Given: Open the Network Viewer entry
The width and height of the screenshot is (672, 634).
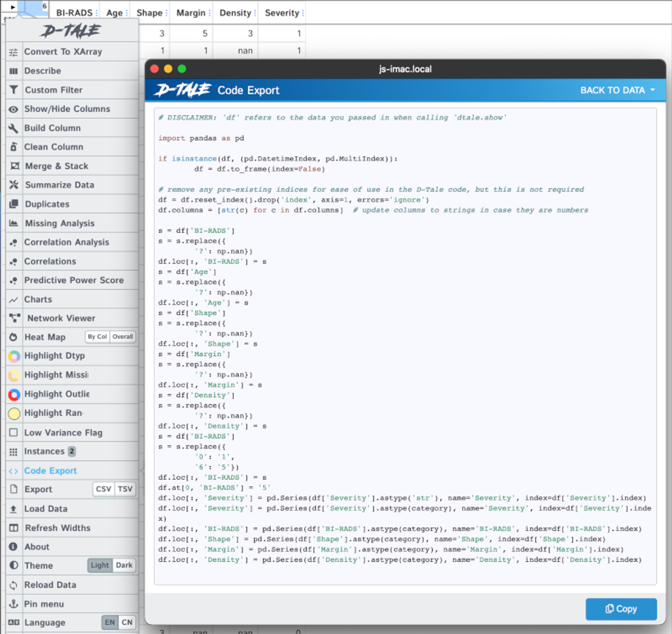Looking at the screenshot, I should click(x=72, y=318).
